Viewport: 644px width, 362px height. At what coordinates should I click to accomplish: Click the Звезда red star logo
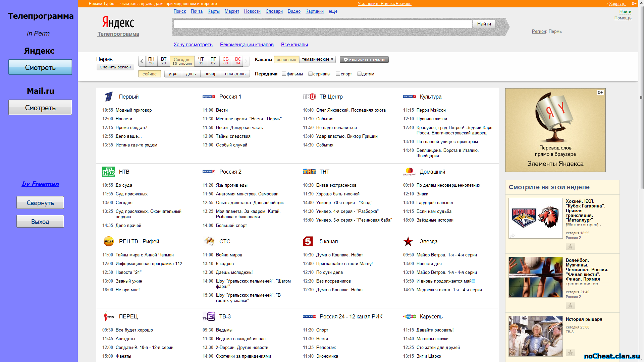pos(408,241)
